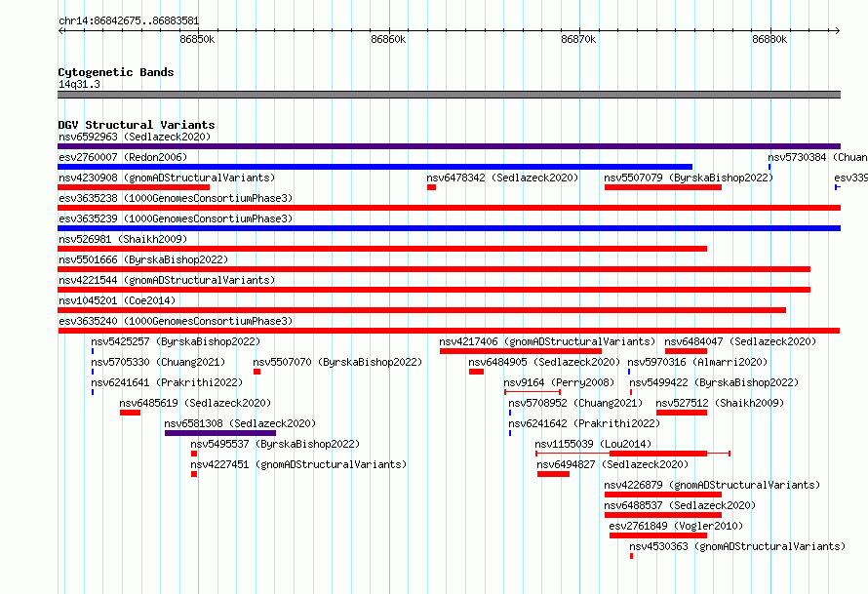Viewport: 868px width, 594px height.
Task: Open the nsv526981 (Shaikh2009) label
Action: click(x=123, y=239)
